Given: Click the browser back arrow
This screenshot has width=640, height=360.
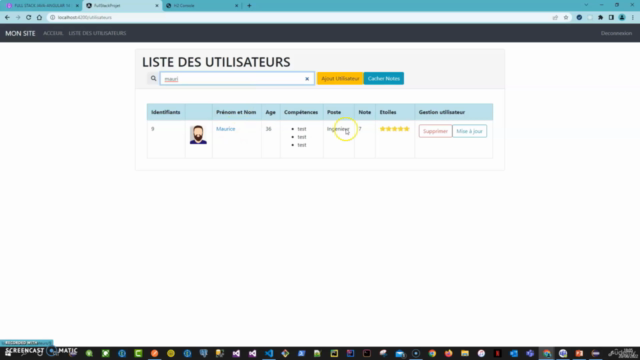Looking at the screenshot, I should click(7, 18).
